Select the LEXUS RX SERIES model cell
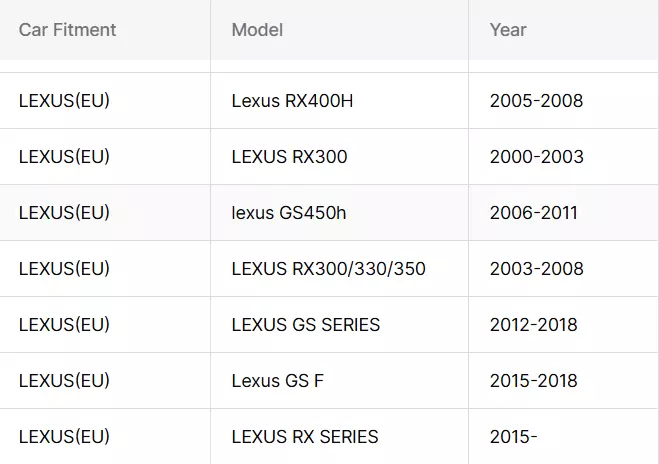Viewport: 659px width, 464px height. click(x=304, y=437)
